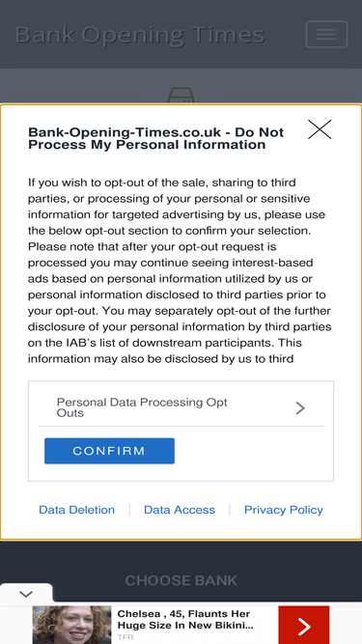Click the red arrow on the ad
Image resolution: width=362 pixels, height=644 pixels.
tap(304, 625)
